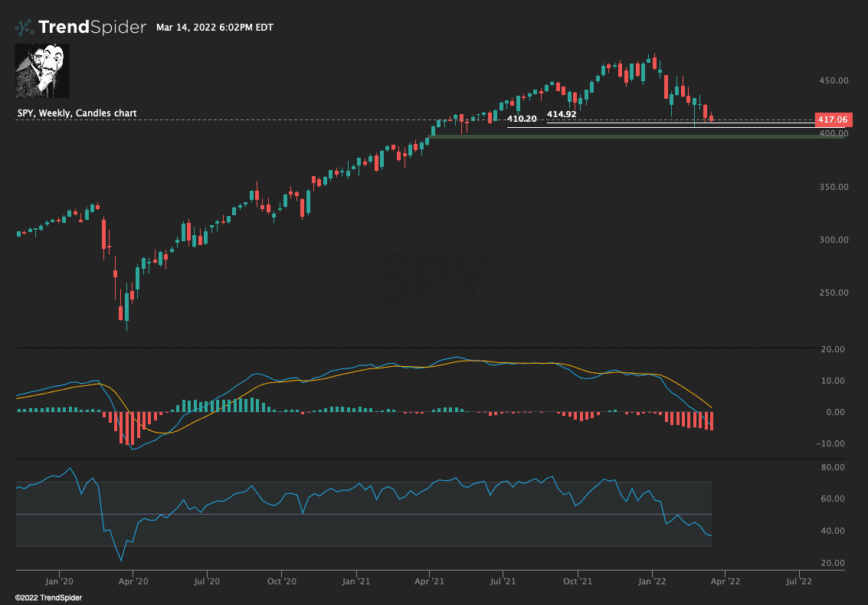The width and height of the screenshot is (868, 605).
Task: Click the RSI 20.00 axis label
Action: pos(832,564)
